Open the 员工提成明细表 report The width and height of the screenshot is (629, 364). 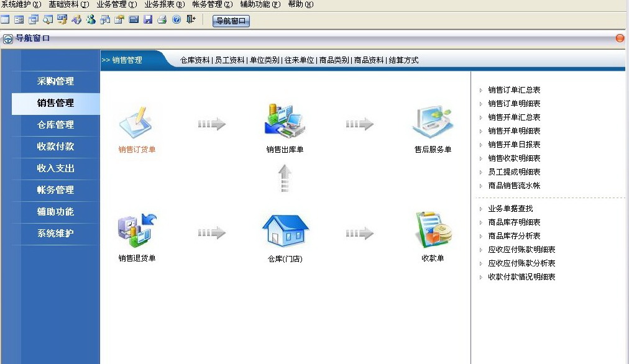pyautogui.click(x=514, y=172)
